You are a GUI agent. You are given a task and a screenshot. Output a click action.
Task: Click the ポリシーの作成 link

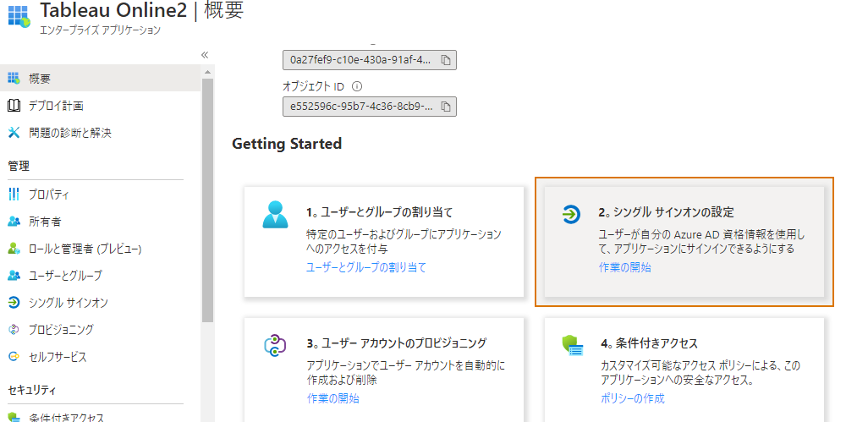pos(633,398)
